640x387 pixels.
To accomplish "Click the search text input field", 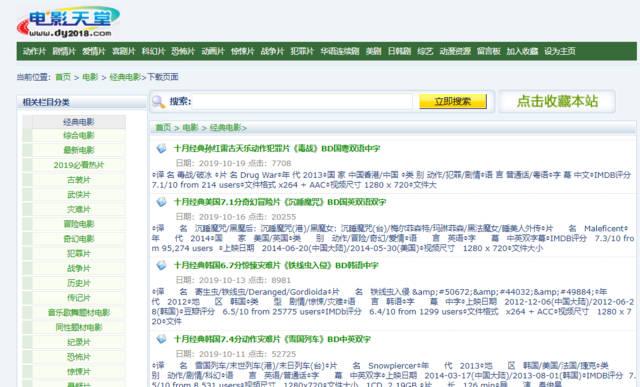I will (x=303, y=102).
